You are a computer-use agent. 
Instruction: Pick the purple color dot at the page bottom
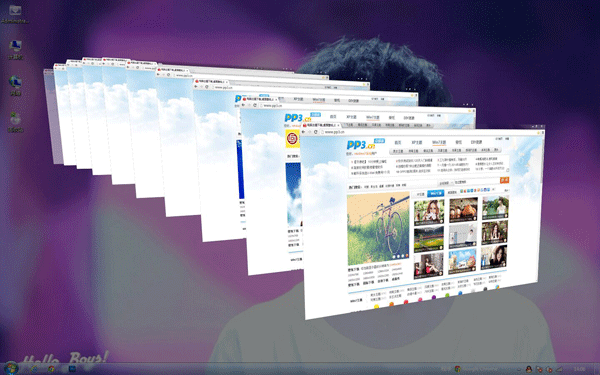point(434,297)
